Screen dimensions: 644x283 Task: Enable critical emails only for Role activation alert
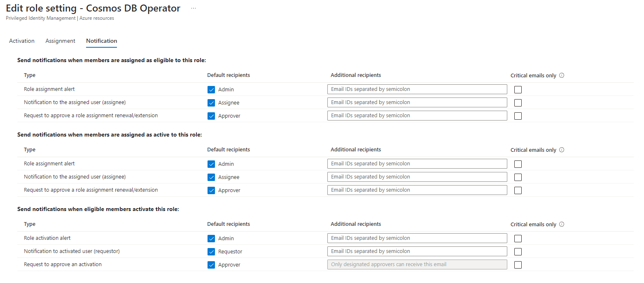click(518, 239)
